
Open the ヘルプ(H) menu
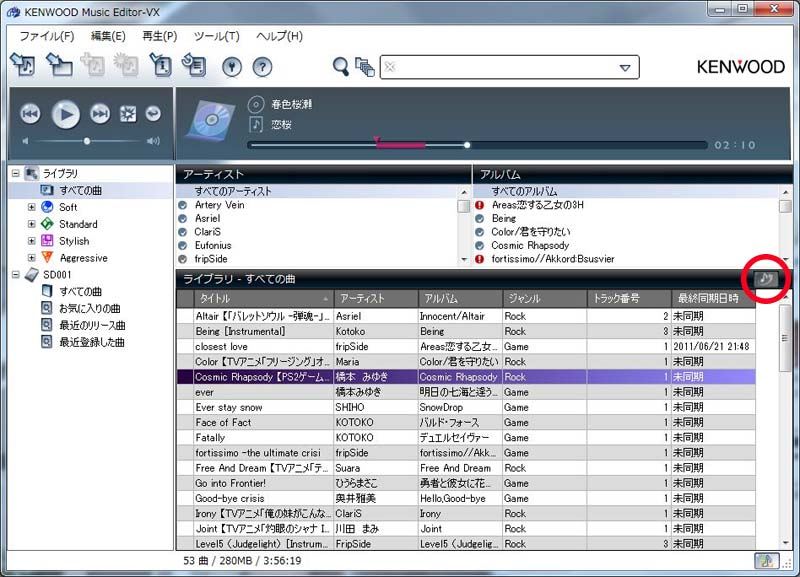click(x=279, y=36)
